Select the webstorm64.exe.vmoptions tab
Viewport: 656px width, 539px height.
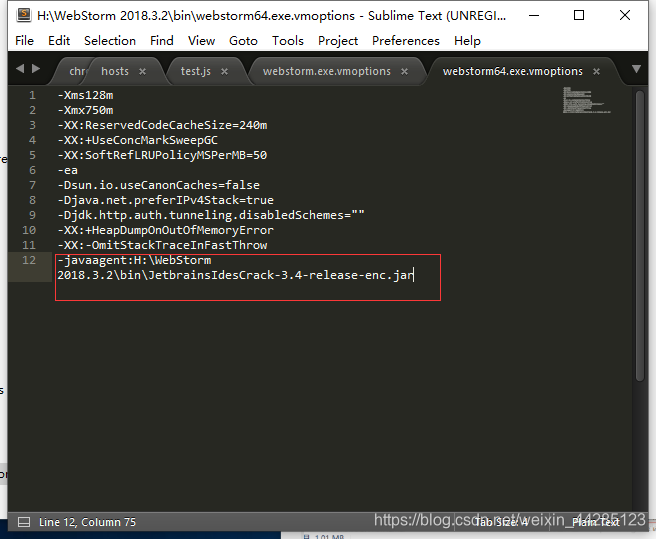click(x=512, y=71)
